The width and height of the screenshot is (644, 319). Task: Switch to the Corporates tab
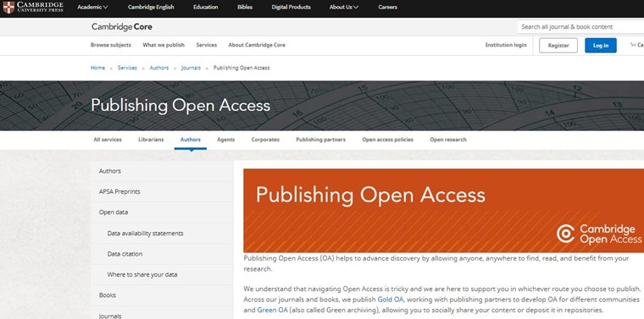(265, 140)
